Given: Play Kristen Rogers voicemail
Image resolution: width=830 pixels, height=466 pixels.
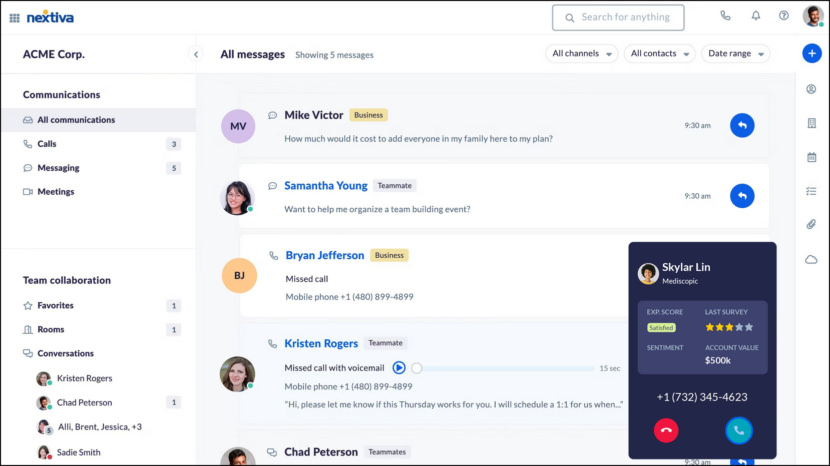Looking at the screenshot, I should pos(399,368).
